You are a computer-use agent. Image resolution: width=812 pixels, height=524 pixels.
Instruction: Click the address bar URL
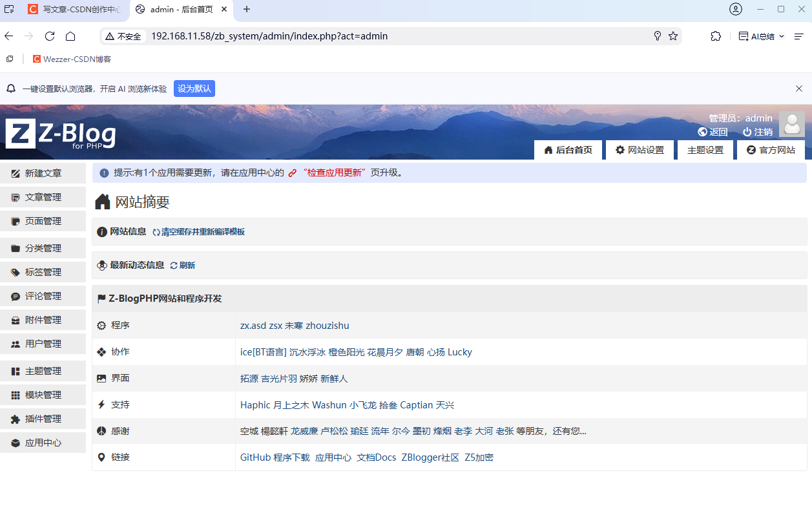click(x=269, y=36)
